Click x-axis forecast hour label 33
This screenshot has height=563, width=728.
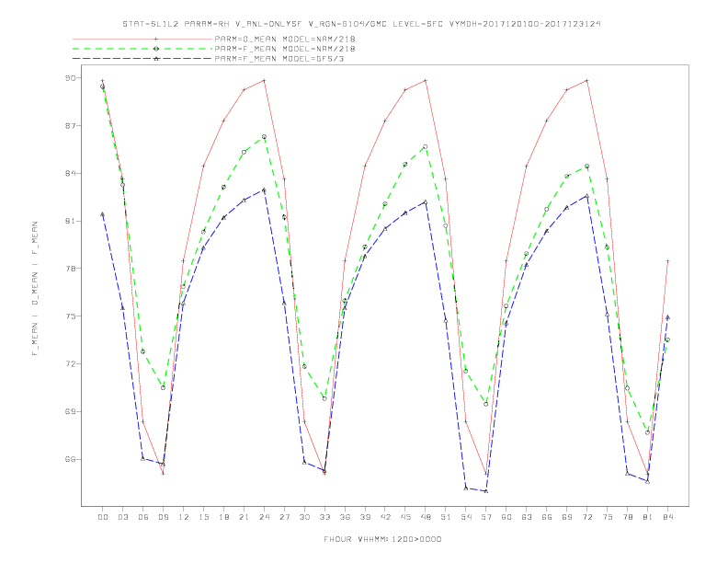[324, 517]
